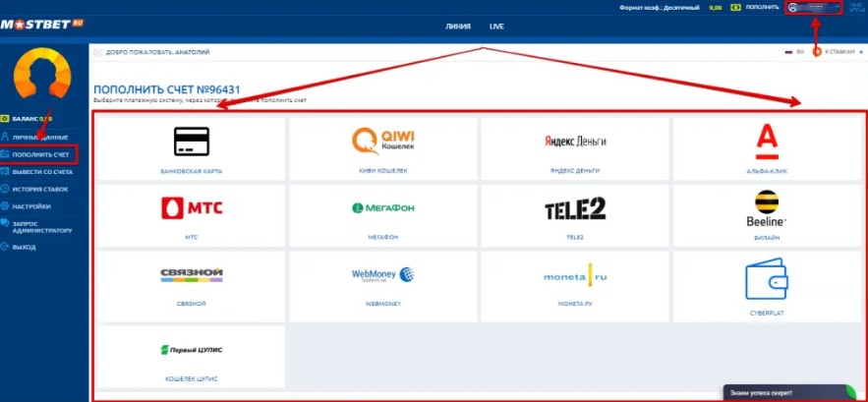Choose the CyberPlat wallet icon
Screen dimensions: 868x402
[x=767, y=279]
